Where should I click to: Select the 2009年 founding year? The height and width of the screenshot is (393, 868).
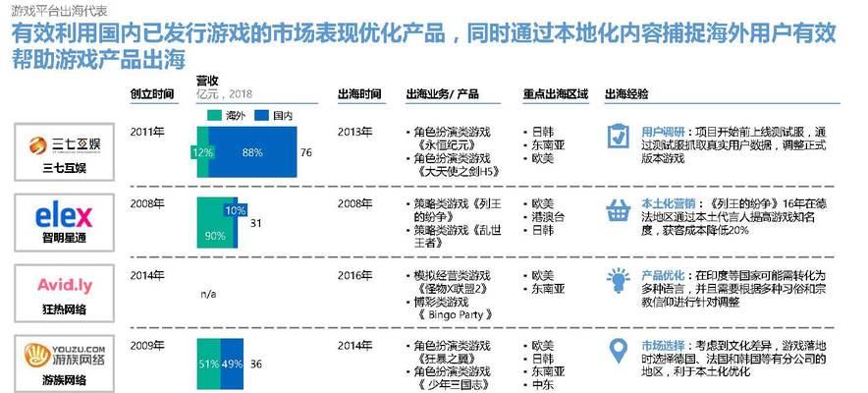(147, 346)
